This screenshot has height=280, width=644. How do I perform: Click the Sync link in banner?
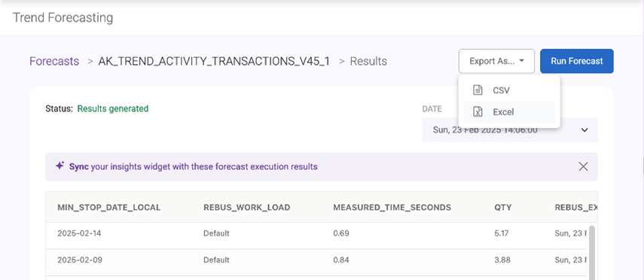pyautogui.click(x=79, y=166)
